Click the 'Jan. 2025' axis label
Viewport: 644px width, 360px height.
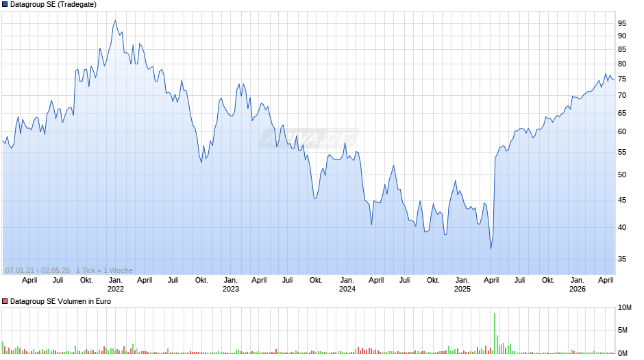tap(462, 285)
